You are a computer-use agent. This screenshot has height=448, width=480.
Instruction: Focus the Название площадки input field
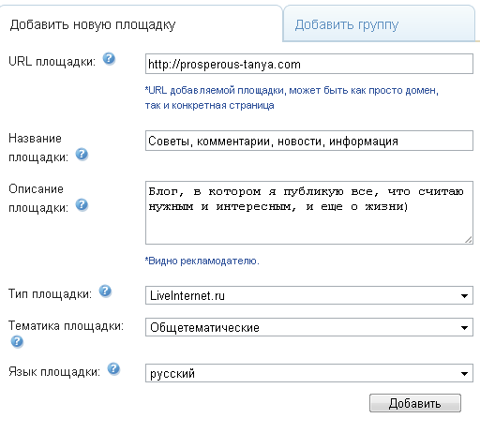(309, 141)
